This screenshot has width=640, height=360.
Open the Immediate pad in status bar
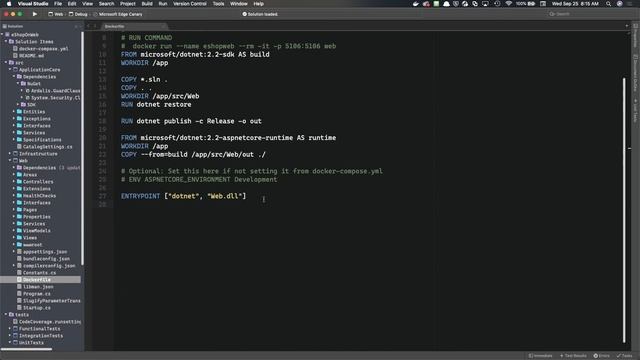tap(540, 356)
